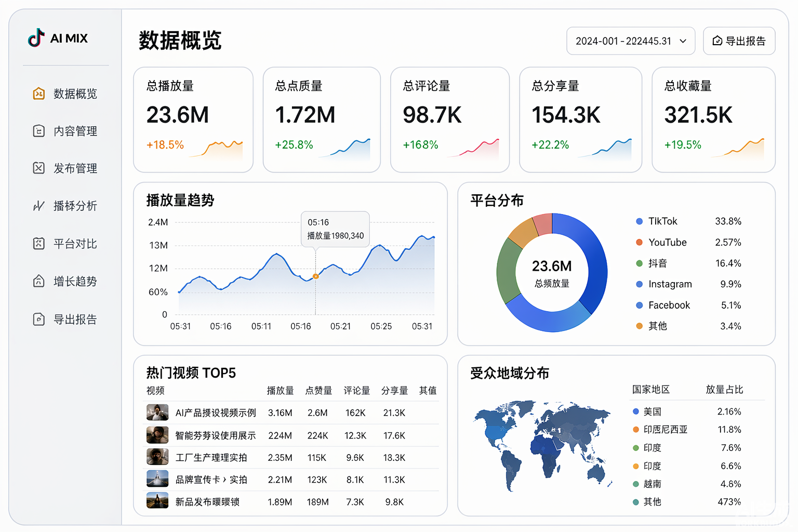Click the 1.89M cell in video table
This screenshot has height=532, width=798.
tap(280, 502)
